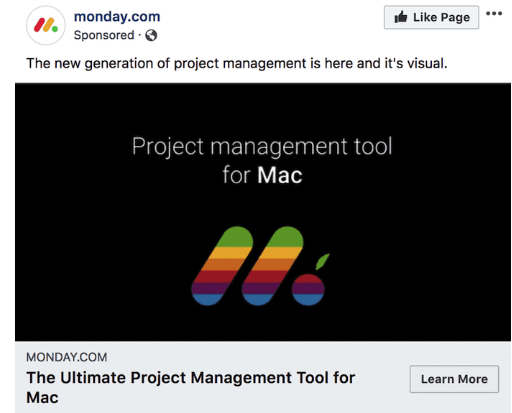Click the thumbs-up icon in Like Page
Image resolution: width=512 pixels, height=413 pixels.
coord(401,17)
